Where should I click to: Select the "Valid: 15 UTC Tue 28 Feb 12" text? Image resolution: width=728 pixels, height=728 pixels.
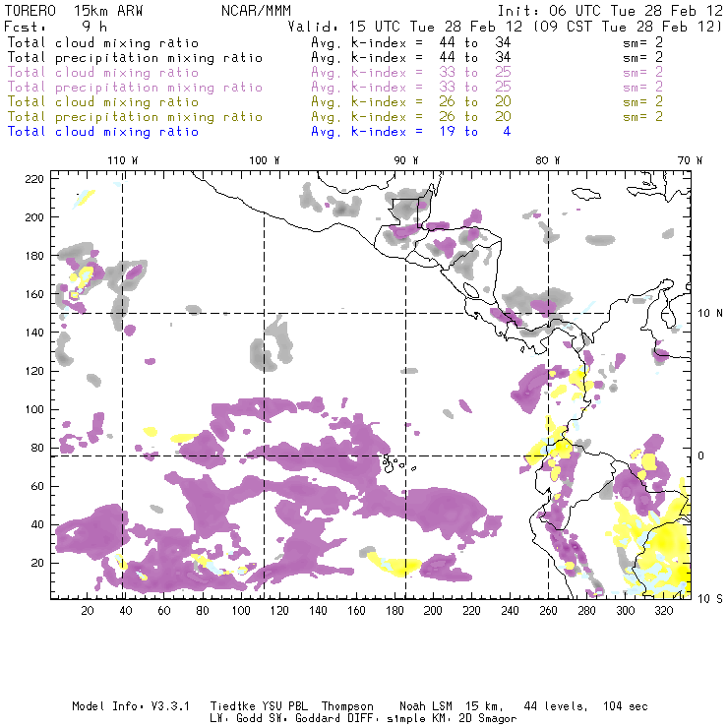tap(405, 27)
